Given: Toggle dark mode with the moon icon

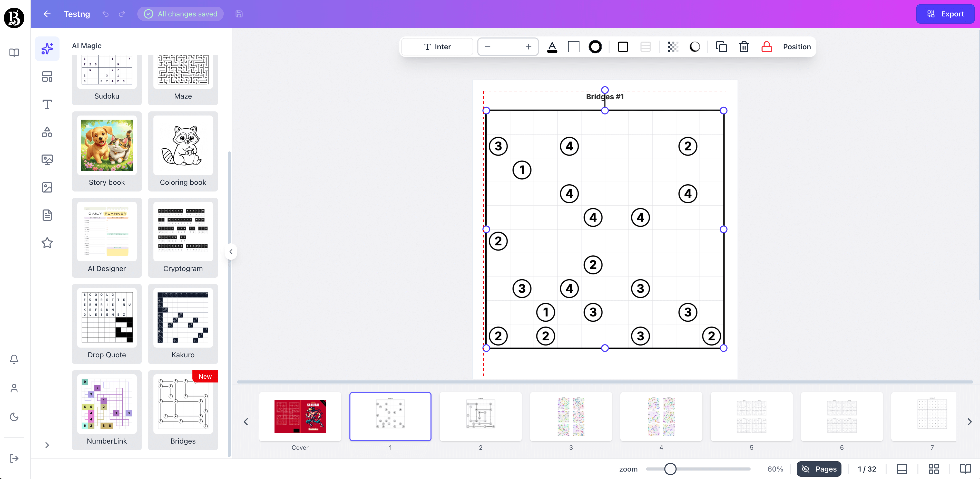Looking at the screenshot, I should coord(14,417).
